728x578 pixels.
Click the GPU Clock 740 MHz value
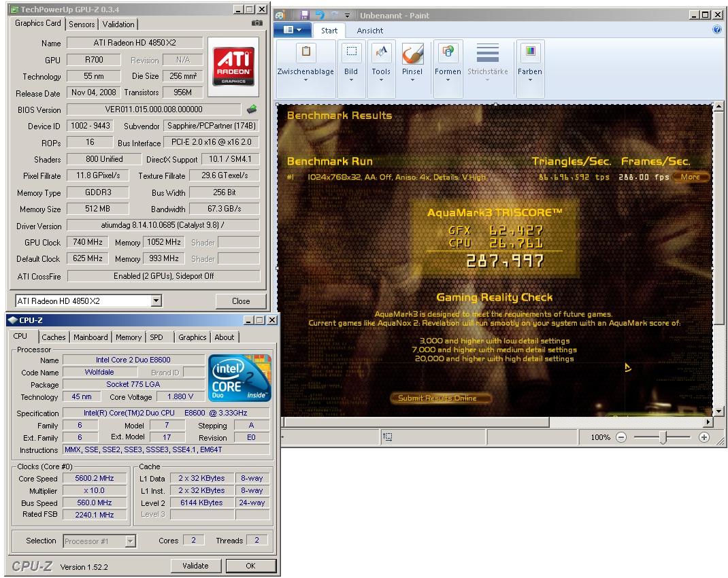point(88,242)
